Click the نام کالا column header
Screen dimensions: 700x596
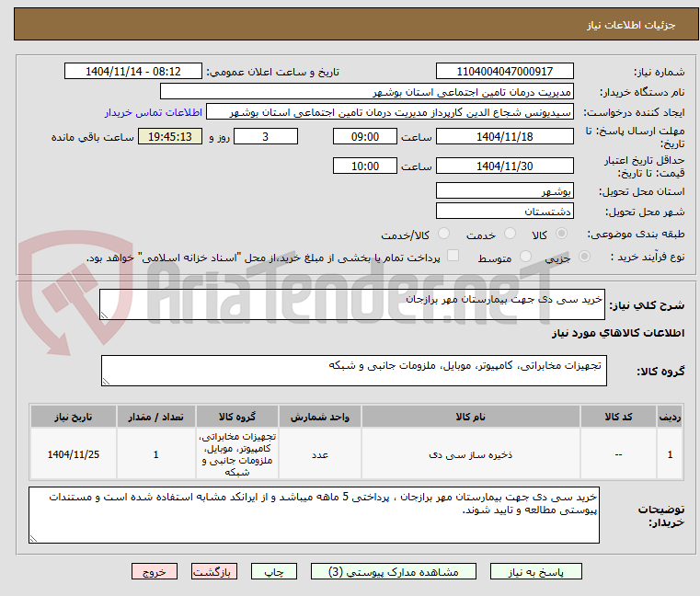click(x=471, y=417)
